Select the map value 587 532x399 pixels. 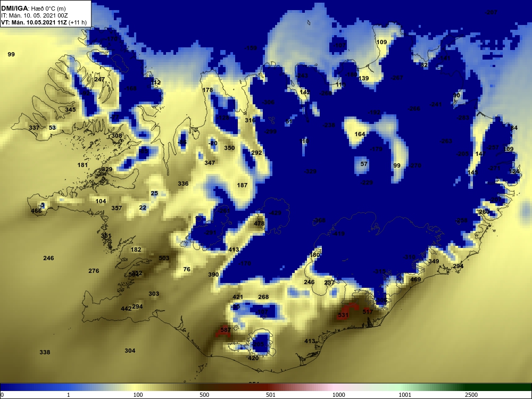click(x=226, y=330)
